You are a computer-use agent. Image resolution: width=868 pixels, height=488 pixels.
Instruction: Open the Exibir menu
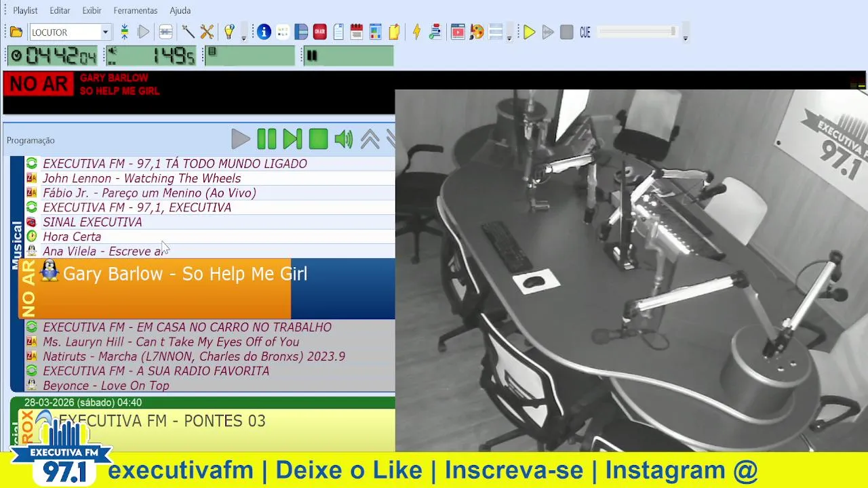92,10
